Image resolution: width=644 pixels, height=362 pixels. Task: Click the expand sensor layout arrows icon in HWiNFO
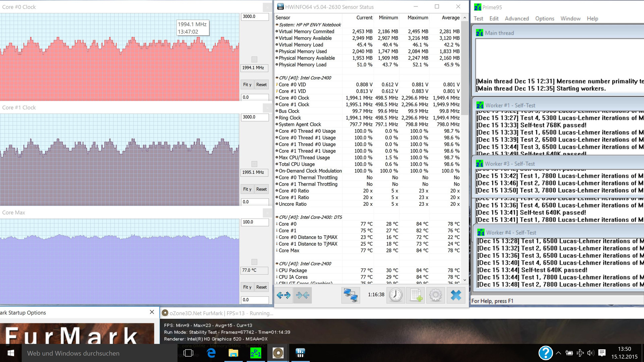pos(283,295)
